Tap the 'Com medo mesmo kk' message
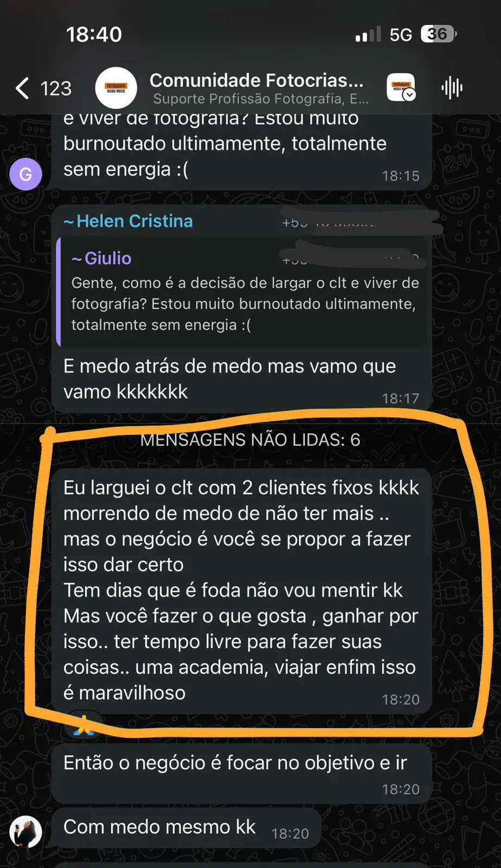This screenshot has width=501, height=868. click(185, 828)
